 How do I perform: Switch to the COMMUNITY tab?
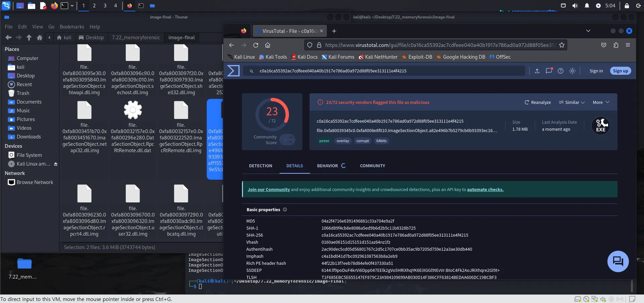tap(373, 166)
